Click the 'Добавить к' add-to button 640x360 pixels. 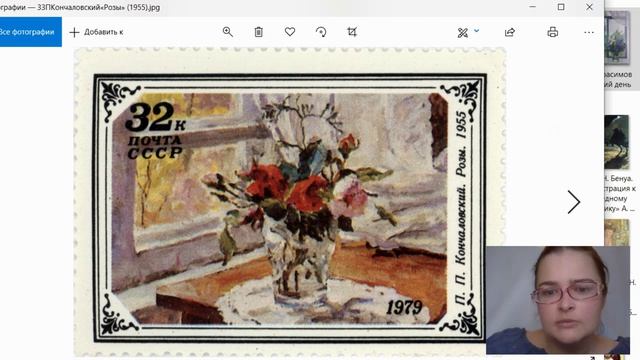[97, 32]
